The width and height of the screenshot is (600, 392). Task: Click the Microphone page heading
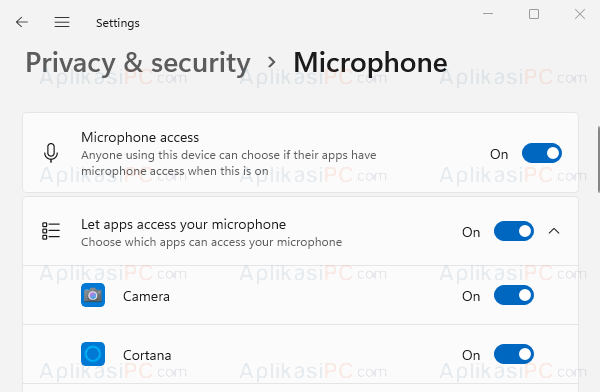[x=370, y=62]
